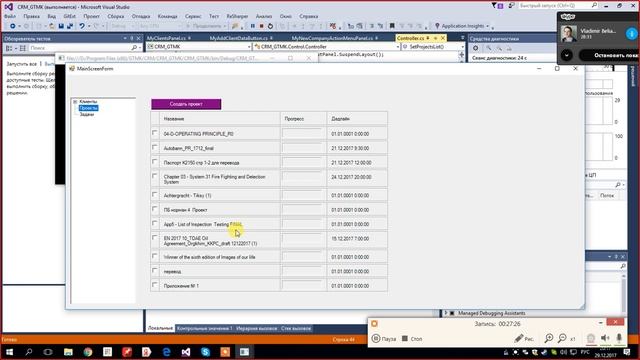The height and width of the screenshot is (360, 640).
Task: Click the recorder zoom out magnifier
Action: (562, 338)
